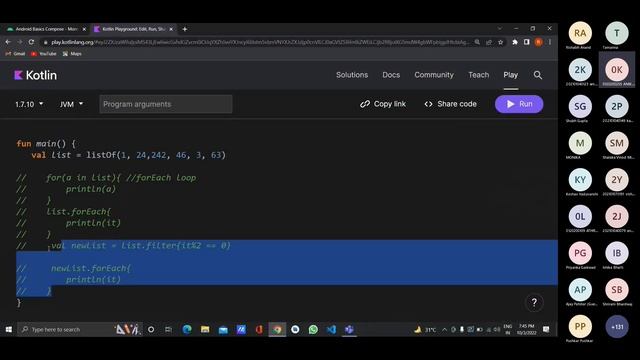640x360 pixels.
Task: Open Cortana circle on taskbar
Action: click(151, 329)
